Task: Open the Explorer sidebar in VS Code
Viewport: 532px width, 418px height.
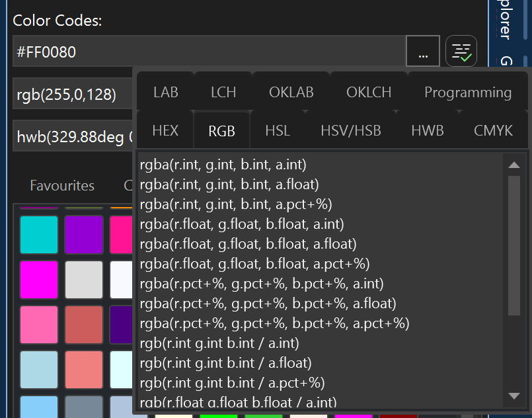Action: point(504,20)
